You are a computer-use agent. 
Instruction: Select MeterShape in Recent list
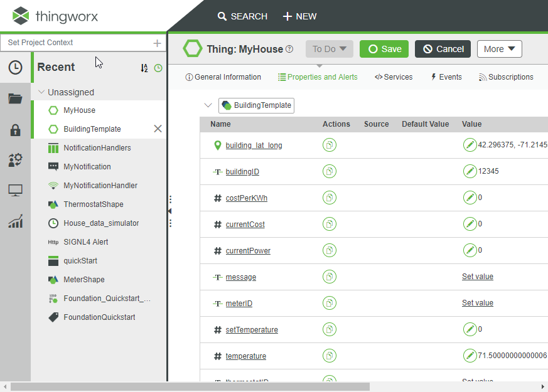coord(99,280)
